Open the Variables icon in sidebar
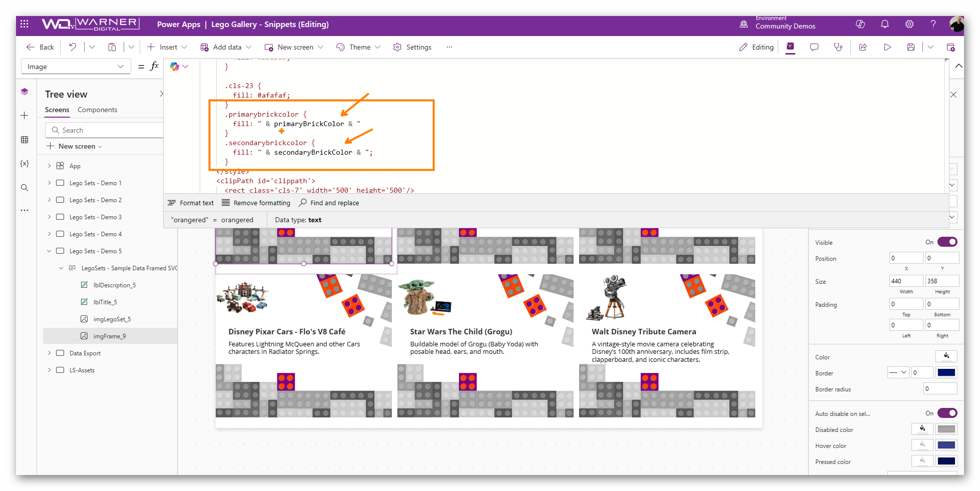 tap(25, 164)
